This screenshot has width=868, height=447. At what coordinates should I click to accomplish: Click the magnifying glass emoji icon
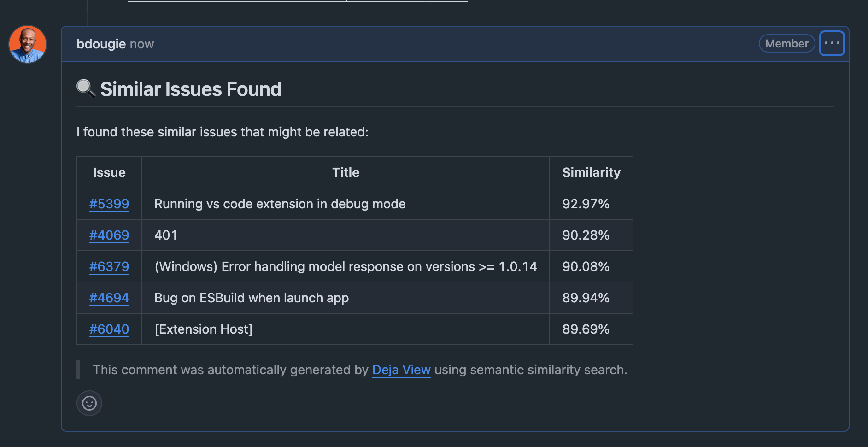click(x=86, y=88)
